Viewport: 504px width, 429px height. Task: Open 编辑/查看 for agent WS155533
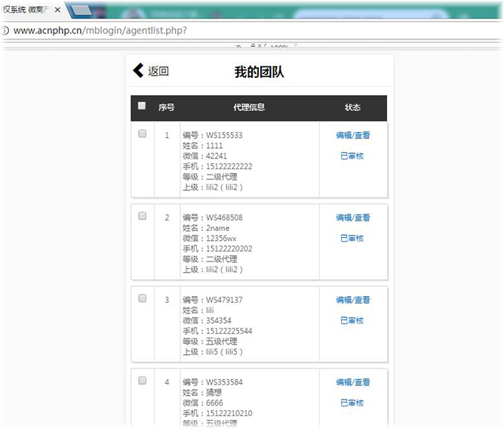pos(352,136)
